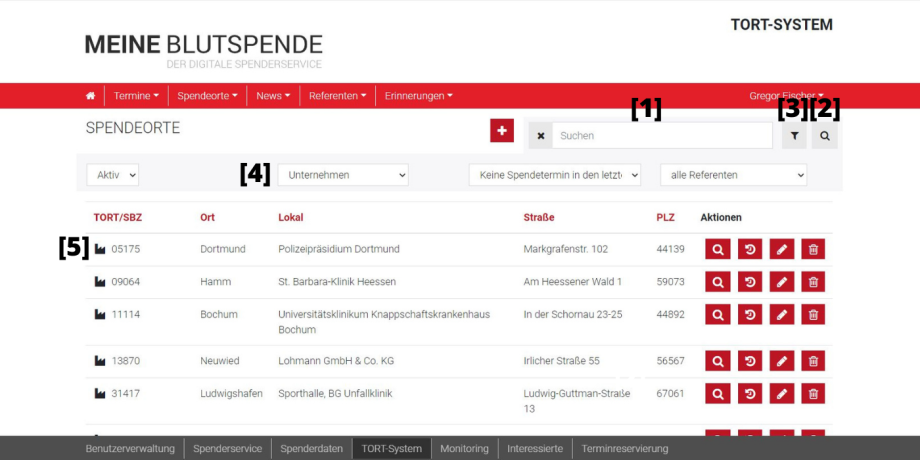Select the TORT-System bottom tab
920x460 pixels.
pos(391,449)
